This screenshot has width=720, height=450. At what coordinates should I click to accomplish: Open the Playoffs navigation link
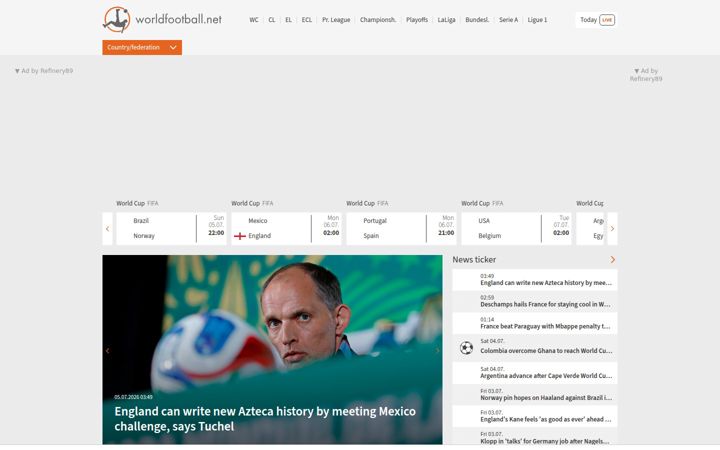(417, 20)
